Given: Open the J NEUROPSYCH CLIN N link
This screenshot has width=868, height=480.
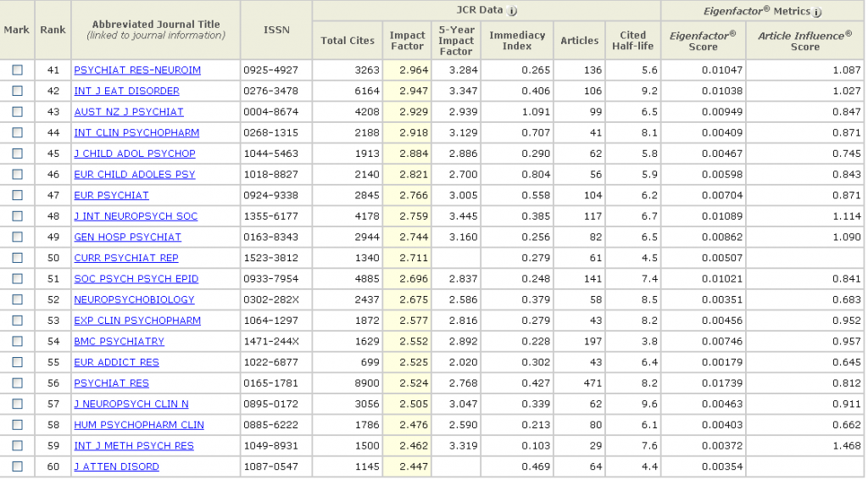Looking at the screenshot, I should tap(131, 405).
